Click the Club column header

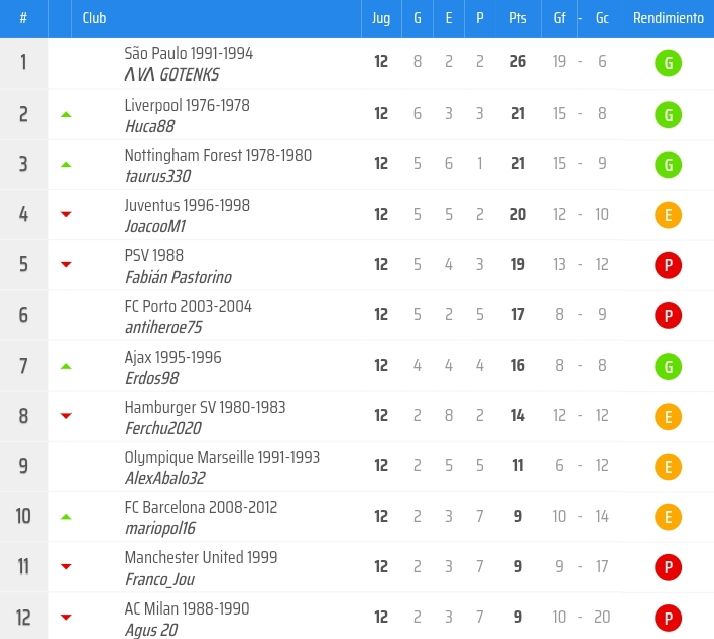(95, 18)
